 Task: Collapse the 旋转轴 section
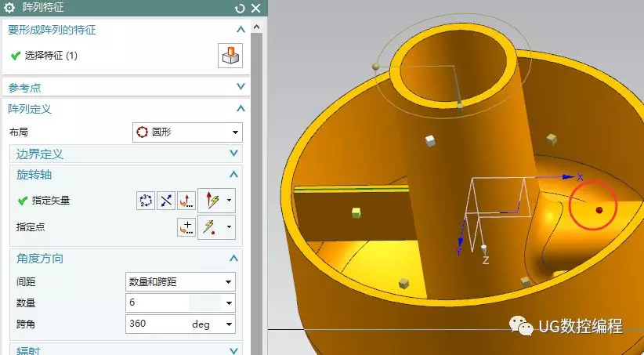(233, 174)
